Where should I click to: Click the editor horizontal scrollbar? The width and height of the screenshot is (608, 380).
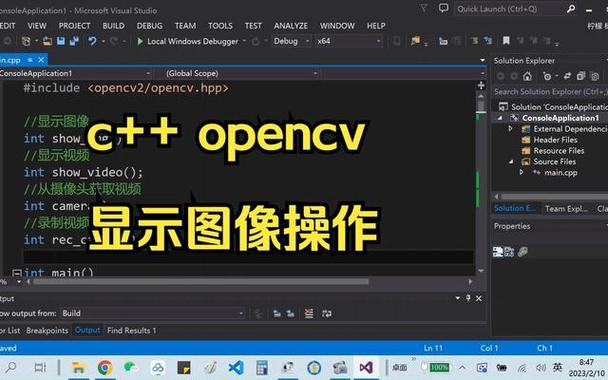click(201, 282)
